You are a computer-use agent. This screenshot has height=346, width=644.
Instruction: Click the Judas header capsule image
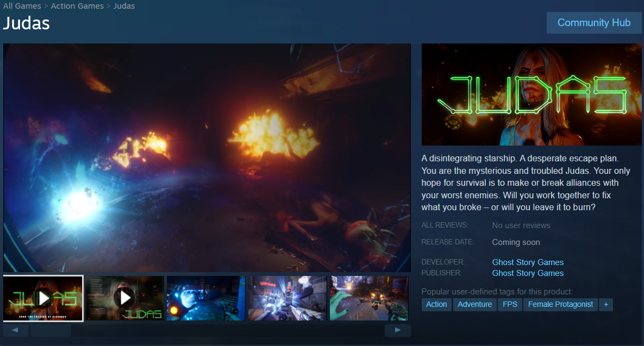532,95
